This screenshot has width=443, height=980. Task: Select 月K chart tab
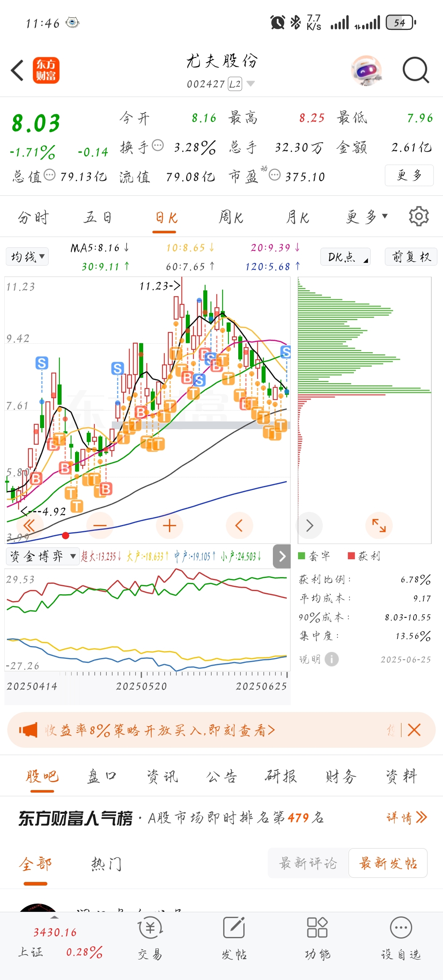click(297, 218)
